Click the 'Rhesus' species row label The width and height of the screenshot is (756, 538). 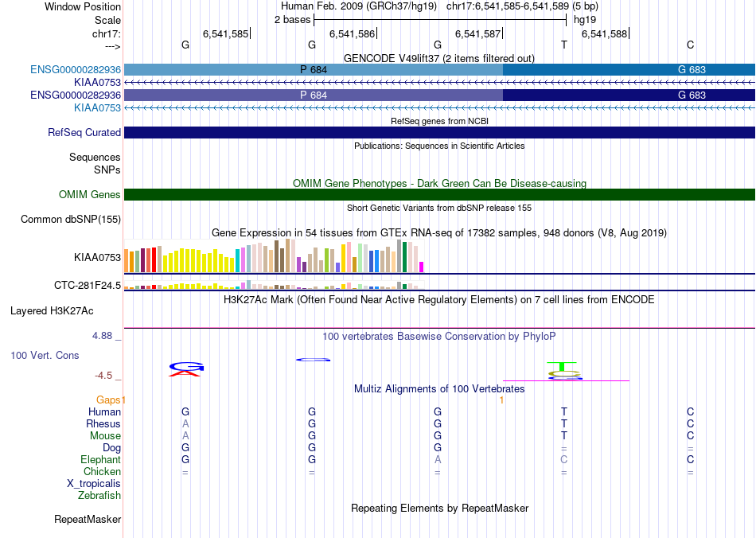click(103, 423)
